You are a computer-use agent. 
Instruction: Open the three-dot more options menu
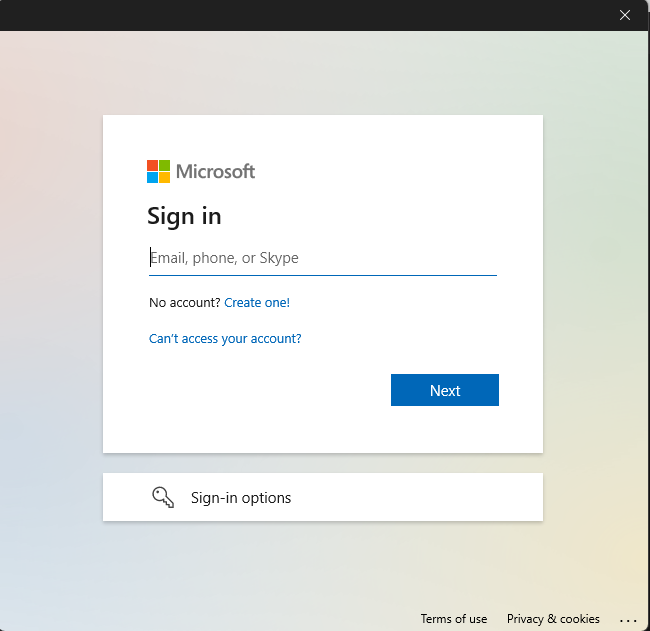628,620
